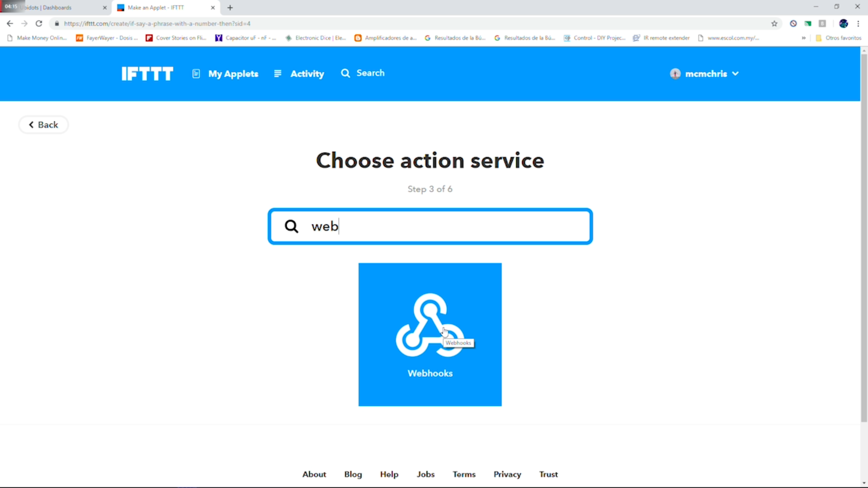Go Back to previous step
The image size is (868, 488).
coord(43,125)
